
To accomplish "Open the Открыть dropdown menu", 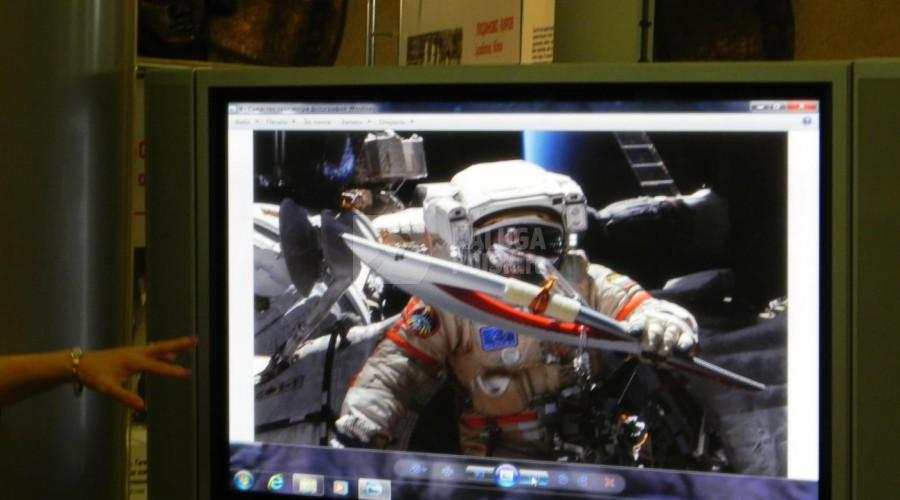I will [x=395, y=122].
